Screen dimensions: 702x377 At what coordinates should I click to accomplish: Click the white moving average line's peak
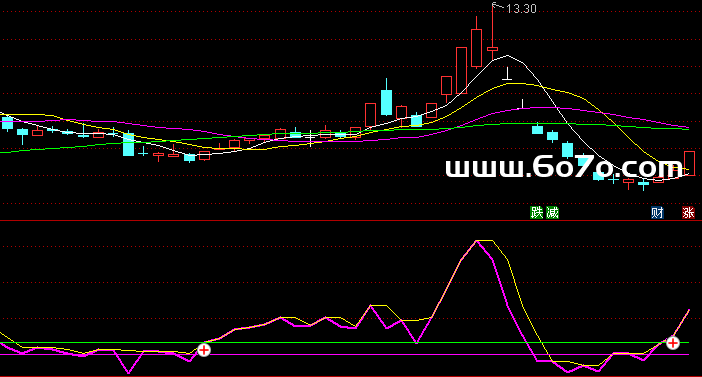(507, 56)
